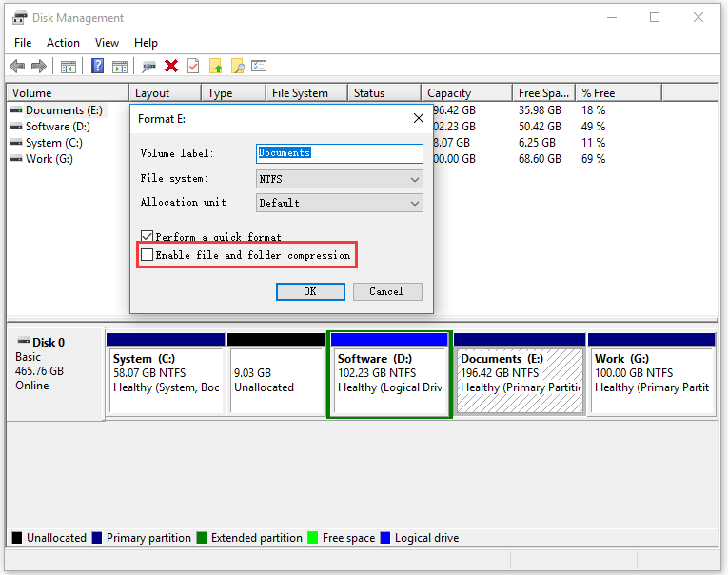Sort by the Type column header

pyautogui.click(x=234, y=93)
